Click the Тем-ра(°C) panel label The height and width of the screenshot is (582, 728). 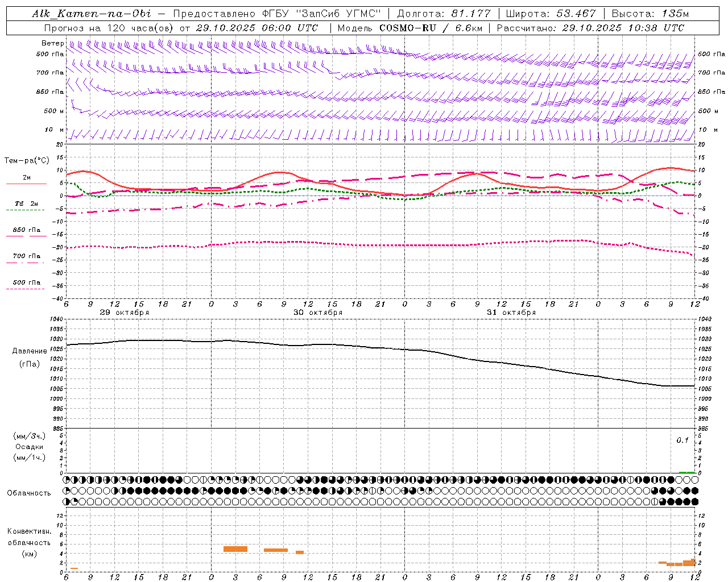click(x=27, y=161)
